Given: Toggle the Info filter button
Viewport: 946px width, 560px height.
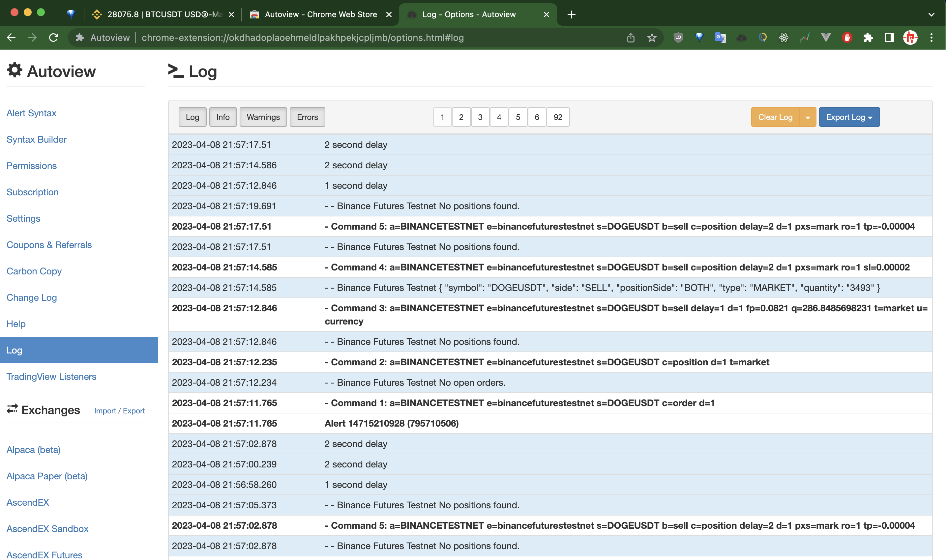Looking at the screenshot, I should pos(223,117).
